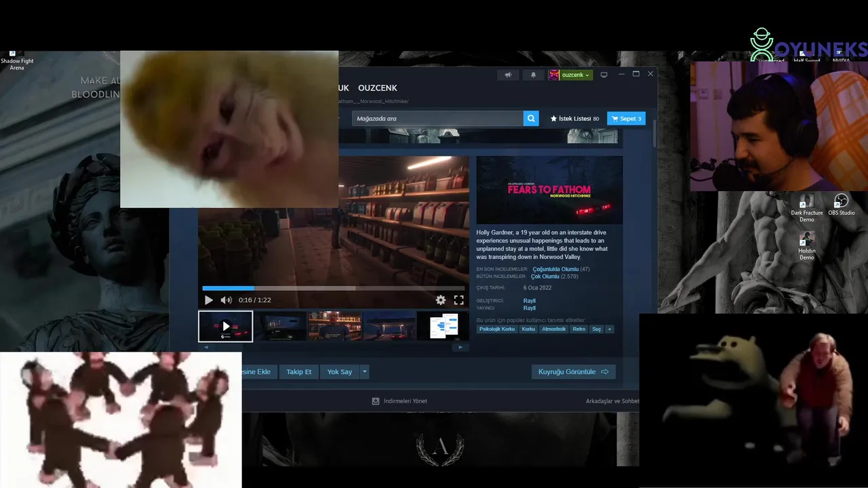This screenshot has width=868, height=488.
Task: Move thumbnail strip left with arrow
Action: tap(206, 347)
